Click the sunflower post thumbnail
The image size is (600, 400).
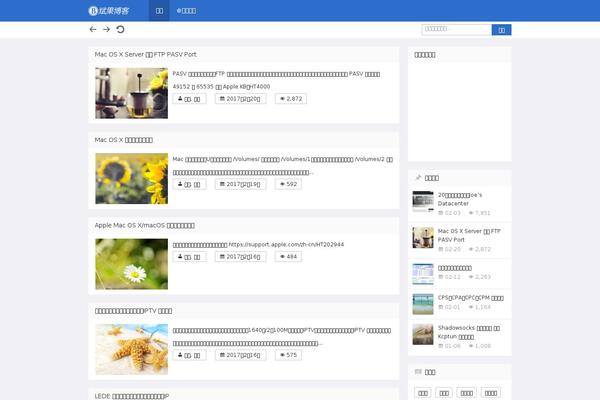tap(131, 178)
